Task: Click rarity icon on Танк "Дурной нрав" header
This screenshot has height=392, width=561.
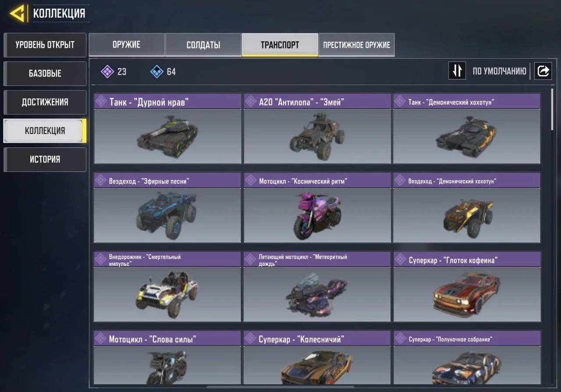Action: coord(101,102)
